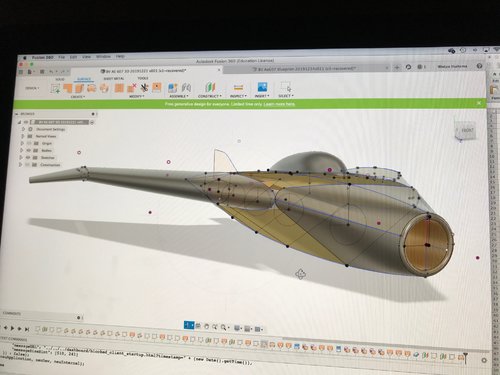Screen dimensions: 500x375
Task: Select the Trim tool with scissors icon
Action: coord(144,88)
